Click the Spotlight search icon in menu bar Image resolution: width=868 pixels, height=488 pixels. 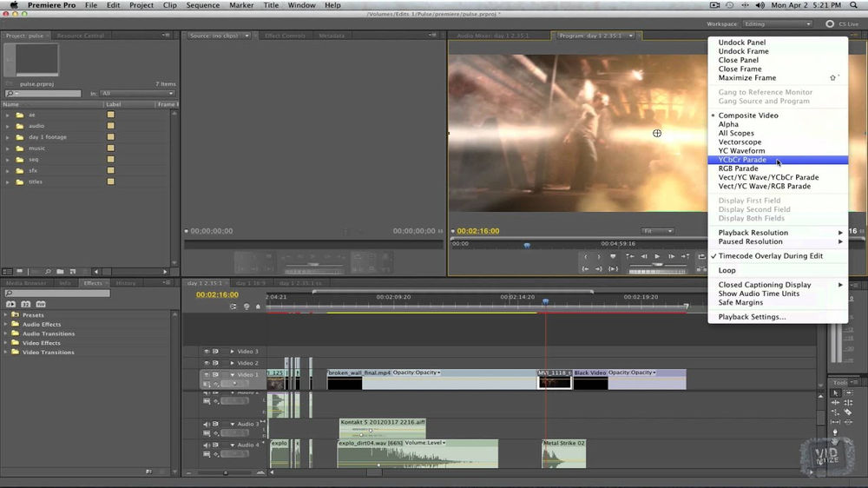pos(854,5)
